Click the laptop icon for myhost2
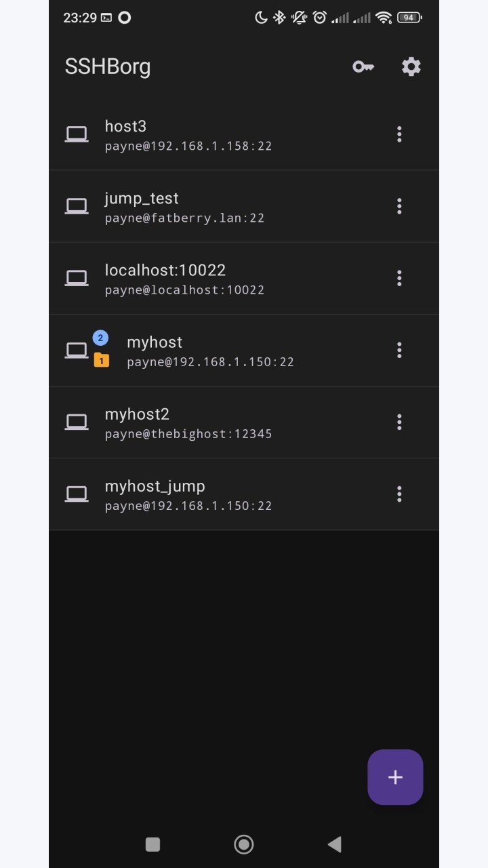 77,422
